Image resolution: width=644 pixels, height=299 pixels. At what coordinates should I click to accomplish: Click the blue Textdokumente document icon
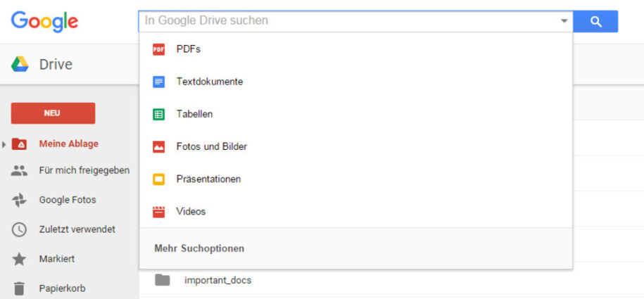tap(158, 82)
